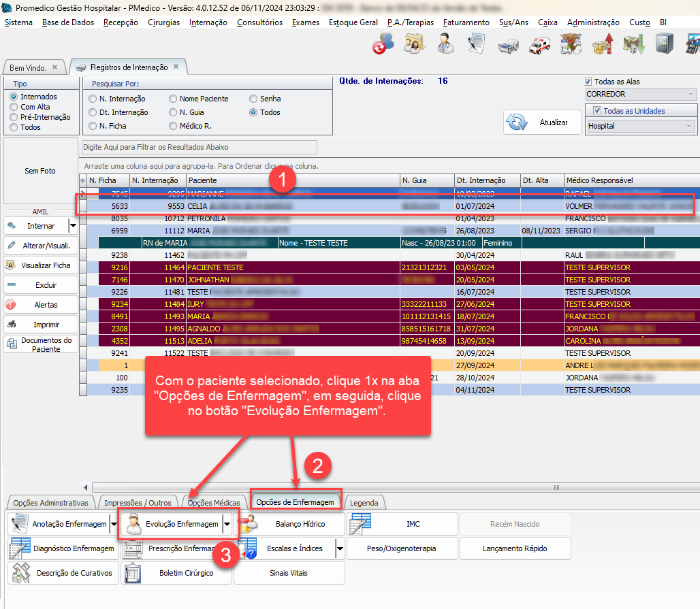Screen dimensions: 700x609
Task: Click the document with pen toolbar icon
Action: click(x=476, y=45)
